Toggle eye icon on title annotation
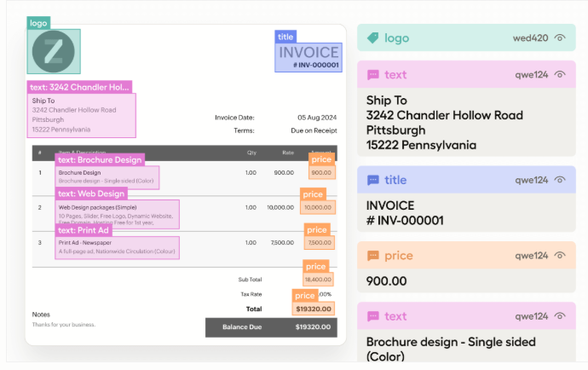Viewport: 588px width, 370px height. coord(560,180)
